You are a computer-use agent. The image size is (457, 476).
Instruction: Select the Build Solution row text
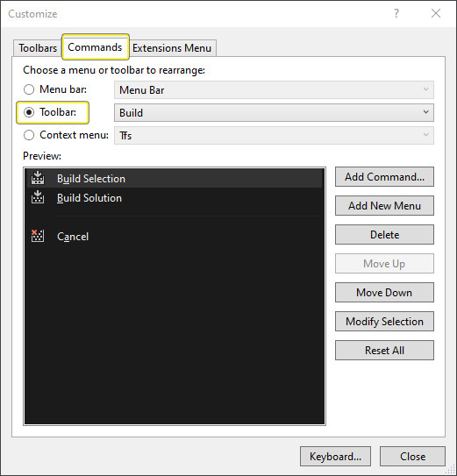click(89, 198)
